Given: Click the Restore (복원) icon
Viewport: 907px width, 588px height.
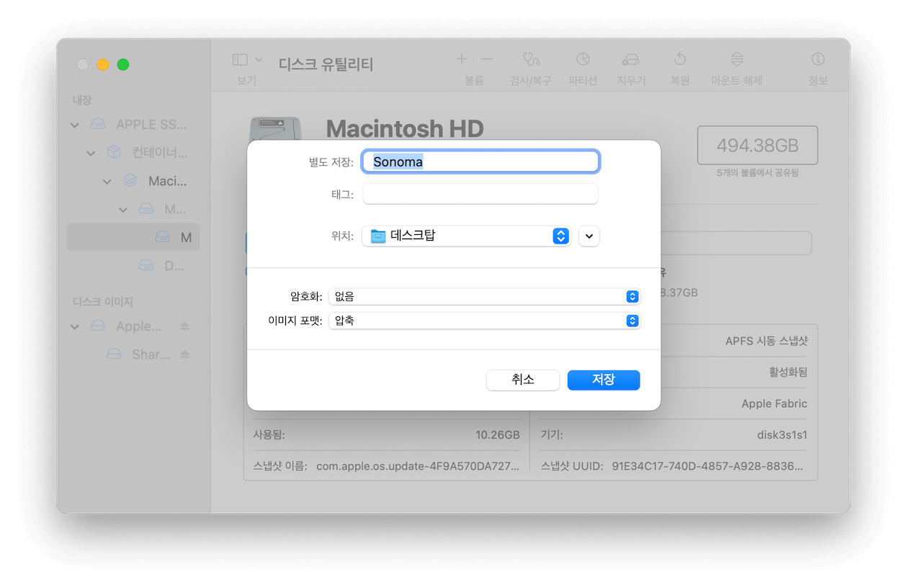Looking at the screenshot, I should tap(679, 59).
